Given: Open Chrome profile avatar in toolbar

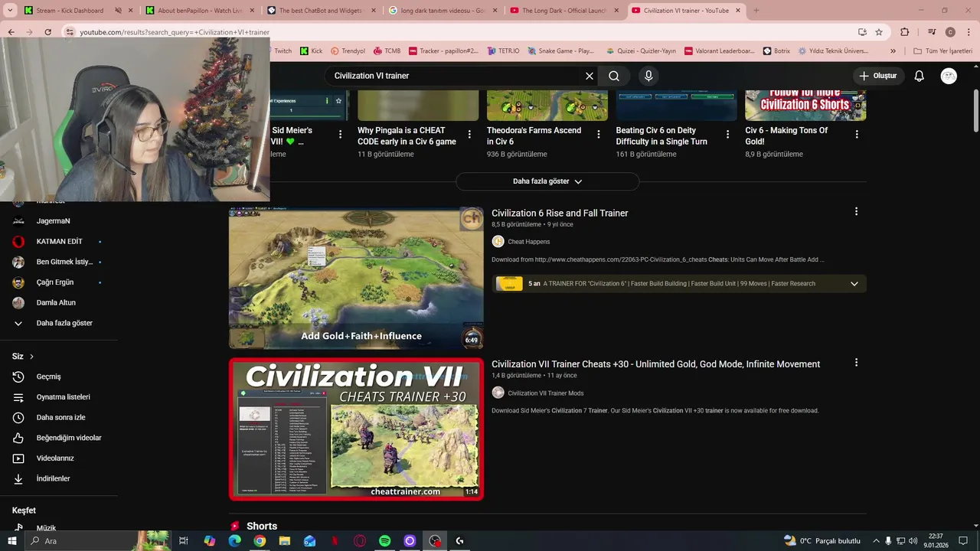Looking at the screenshot, I should coord(950,32).
